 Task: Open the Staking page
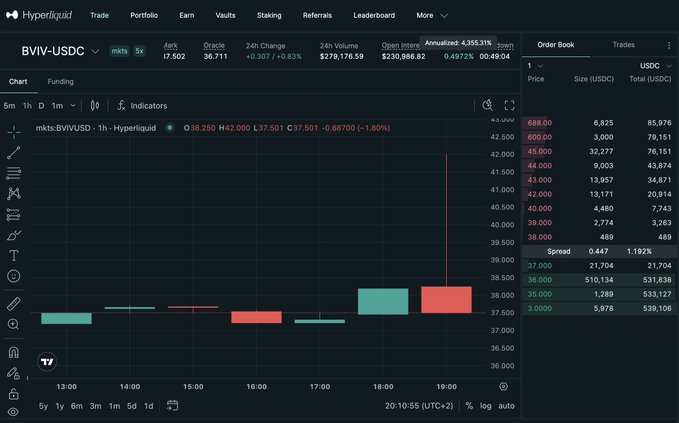click(269, 15)
